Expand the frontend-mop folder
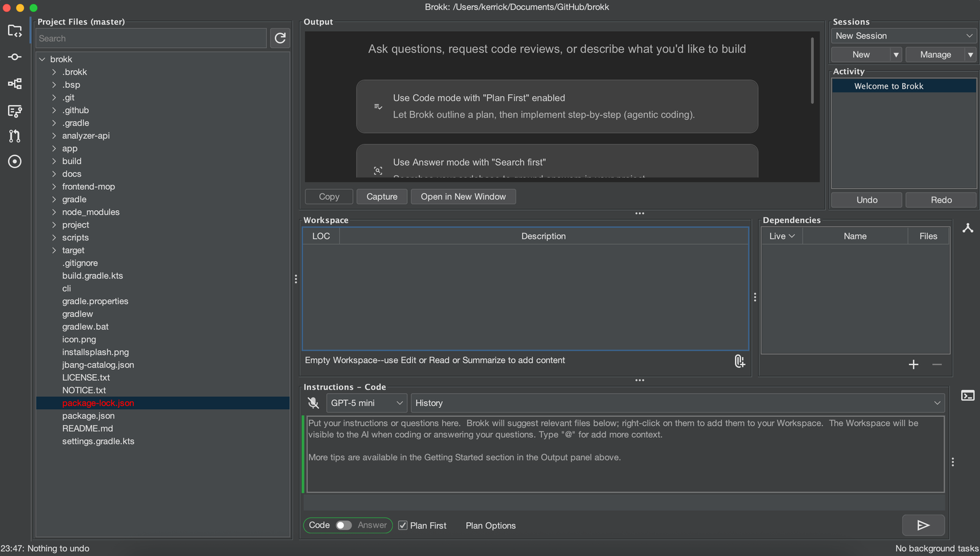Viewport: 980px width, 556px height. coord(55,187)
